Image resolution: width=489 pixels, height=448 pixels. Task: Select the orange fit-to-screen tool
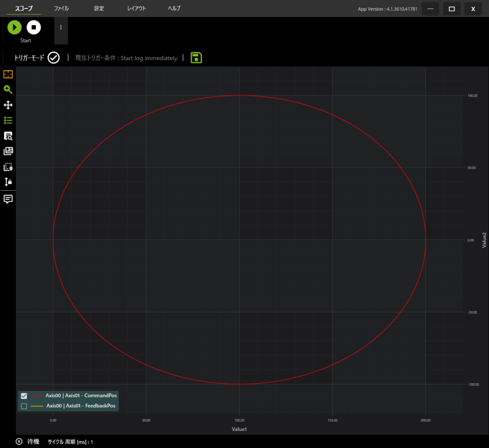[8, 74]
